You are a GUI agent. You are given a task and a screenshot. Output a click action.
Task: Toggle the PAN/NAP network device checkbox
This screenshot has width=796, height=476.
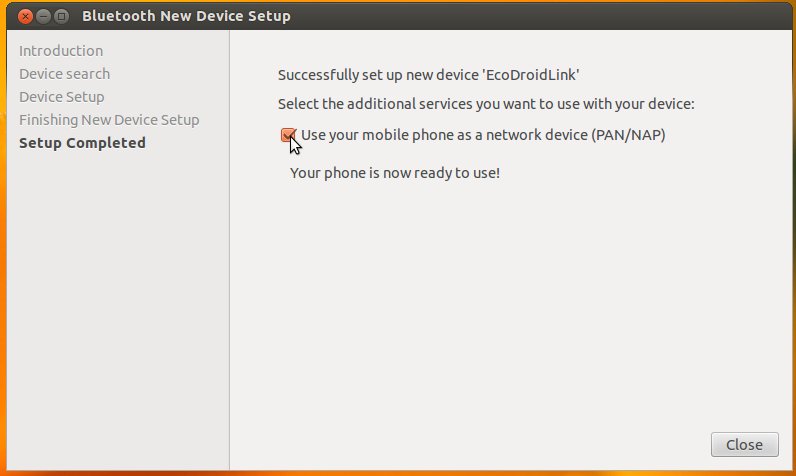tap(288, 135)
